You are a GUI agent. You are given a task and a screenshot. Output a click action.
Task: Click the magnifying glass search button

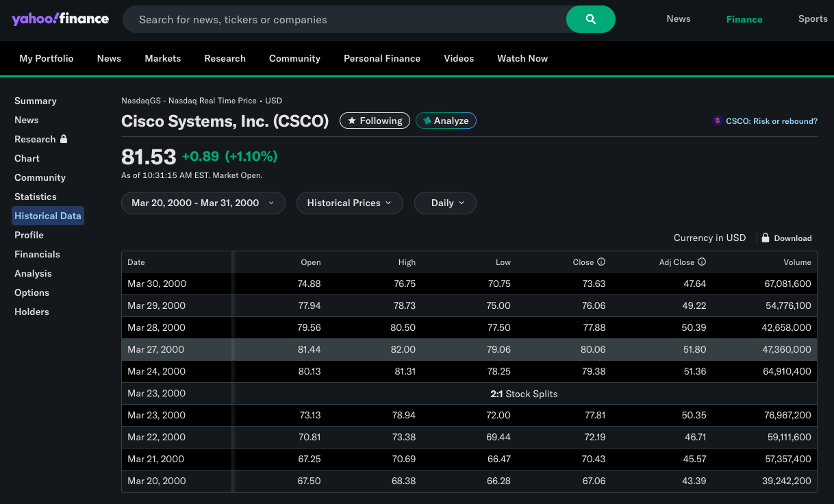(x=590, y=19)
